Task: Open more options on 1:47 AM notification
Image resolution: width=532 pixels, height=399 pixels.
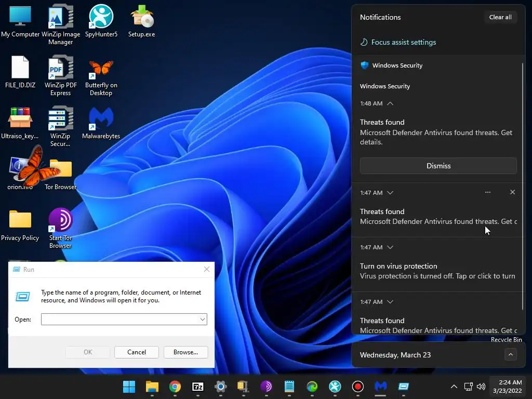Action: pos(487,192)
